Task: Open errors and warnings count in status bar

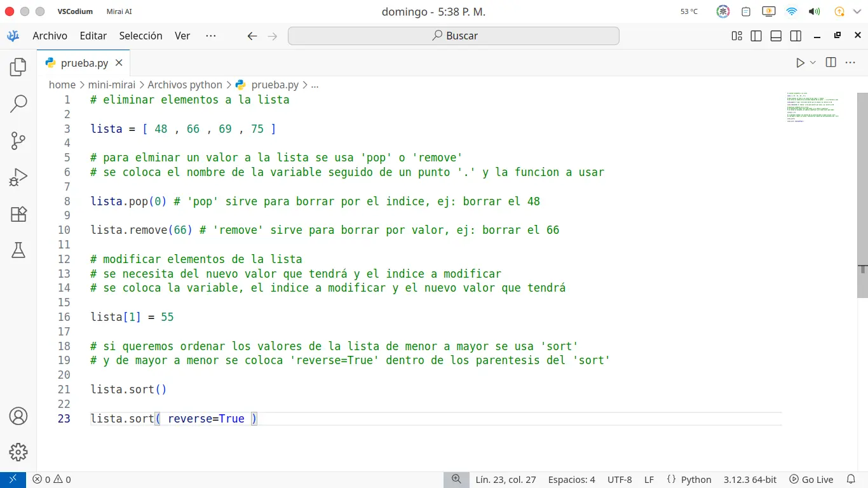Action: (x=52, y=480)
